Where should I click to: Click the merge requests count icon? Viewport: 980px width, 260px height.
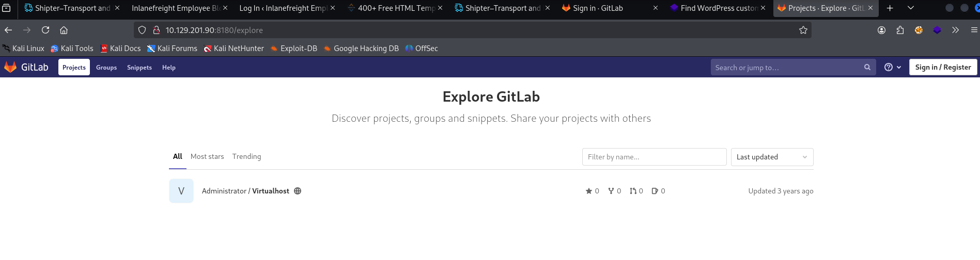click(633, 191)
